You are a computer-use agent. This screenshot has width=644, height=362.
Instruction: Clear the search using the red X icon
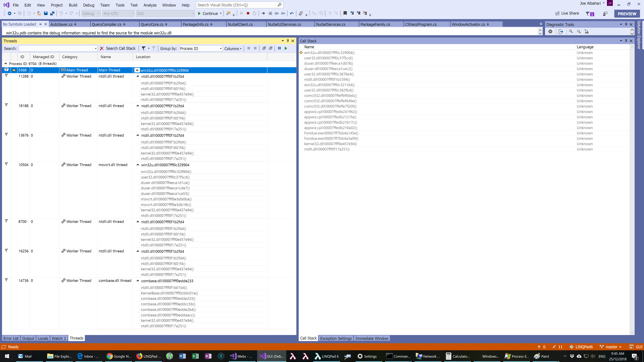[102, 48]
